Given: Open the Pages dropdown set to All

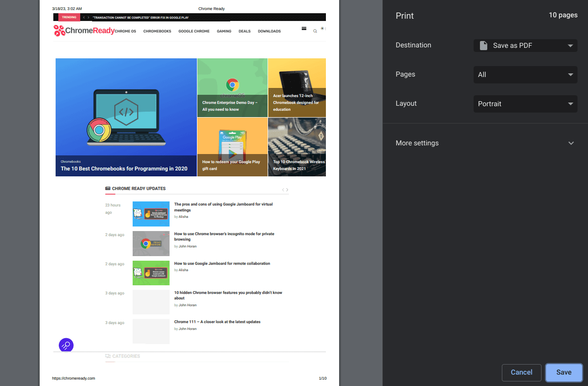Looking at the screenshot, I should 525,75.
